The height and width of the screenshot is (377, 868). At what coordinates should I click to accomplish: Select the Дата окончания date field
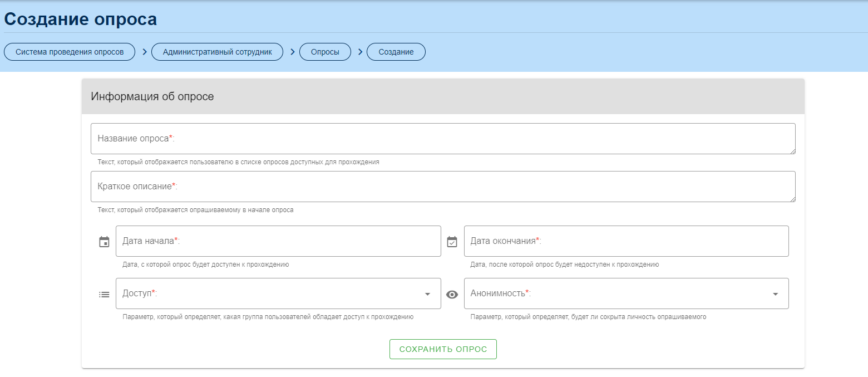point(626,241)
